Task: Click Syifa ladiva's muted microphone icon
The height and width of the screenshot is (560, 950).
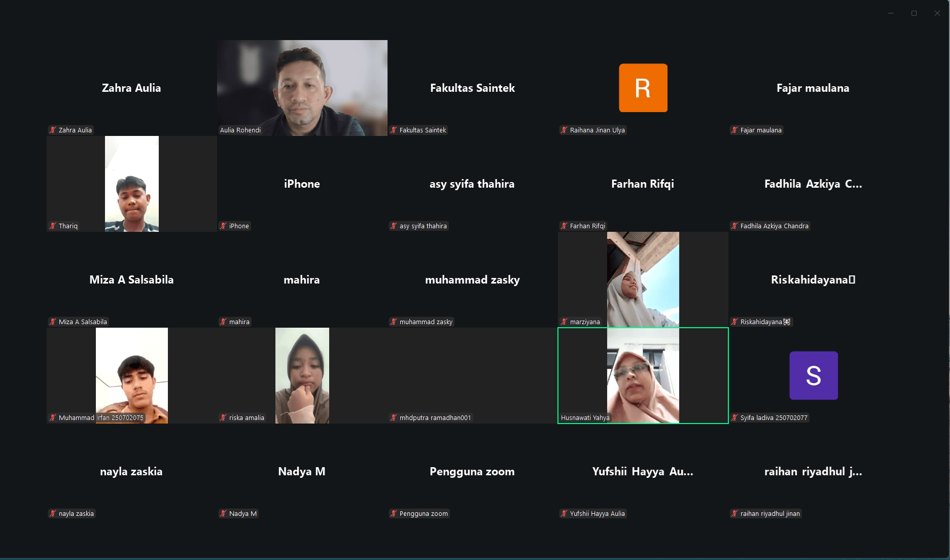Action: click(x=734, y=418)
